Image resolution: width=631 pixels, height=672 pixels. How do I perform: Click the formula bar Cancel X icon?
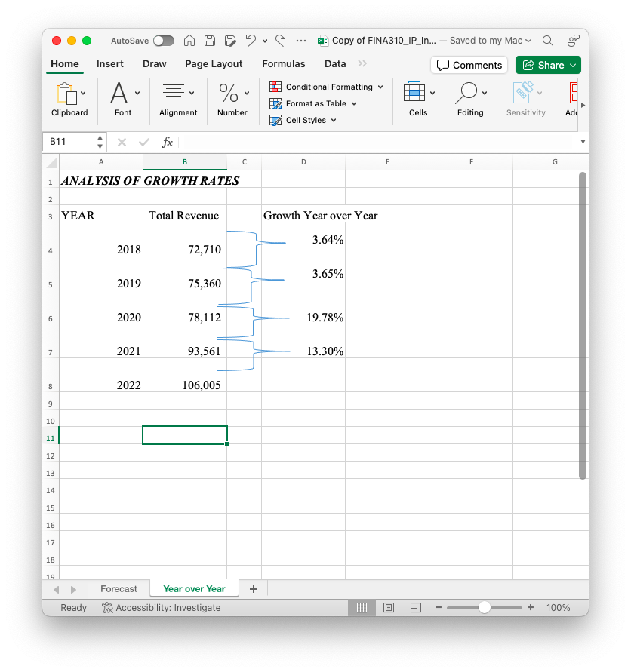pyautogui.click(x=122, y=143)
